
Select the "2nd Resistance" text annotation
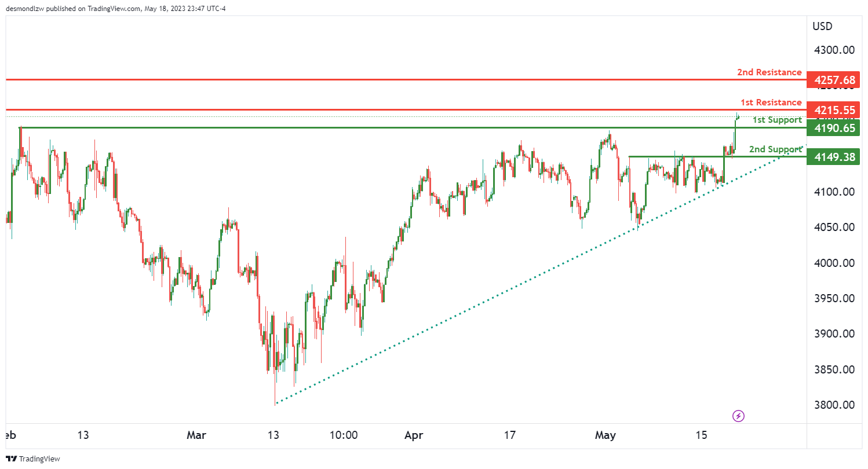(769, 72)
